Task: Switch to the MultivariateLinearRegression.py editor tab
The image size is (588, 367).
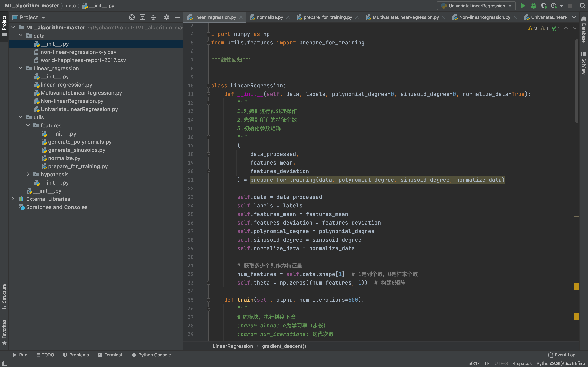Action: (405, 17)
